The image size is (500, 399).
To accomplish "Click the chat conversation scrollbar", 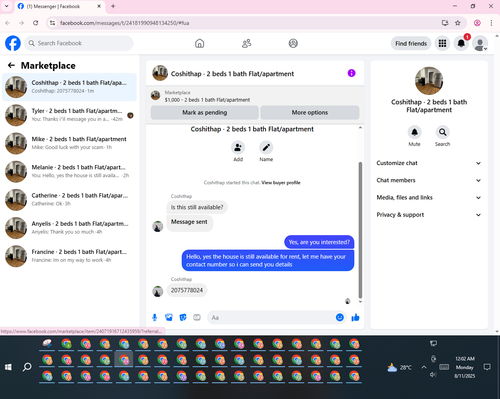I will [x=360, y=230].
